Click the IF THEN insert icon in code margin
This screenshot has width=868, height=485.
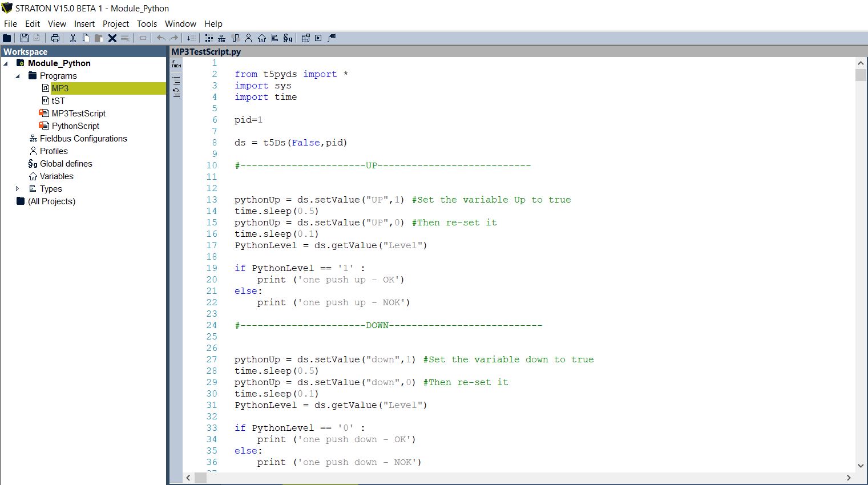[175, 64]
